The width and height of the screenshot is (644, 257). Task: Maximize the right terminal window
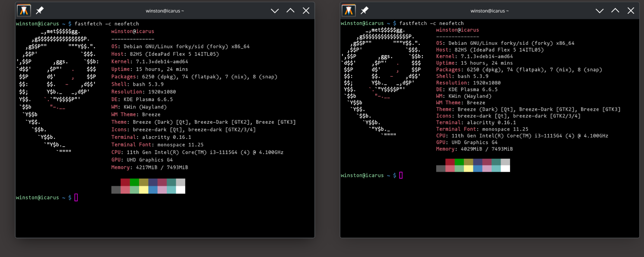[x=615, y=11]
